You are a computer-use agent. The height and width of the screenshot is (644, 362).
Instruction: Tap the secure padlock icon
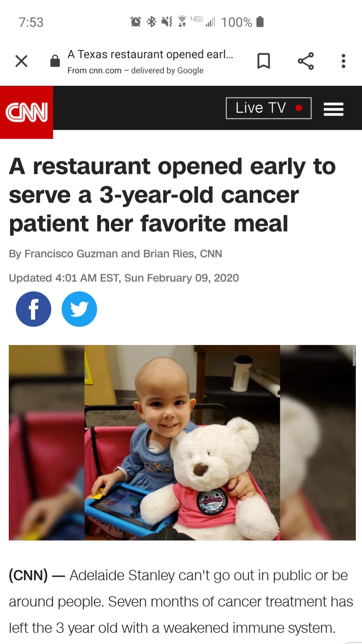pyautogui.click(x=55, y=61)
